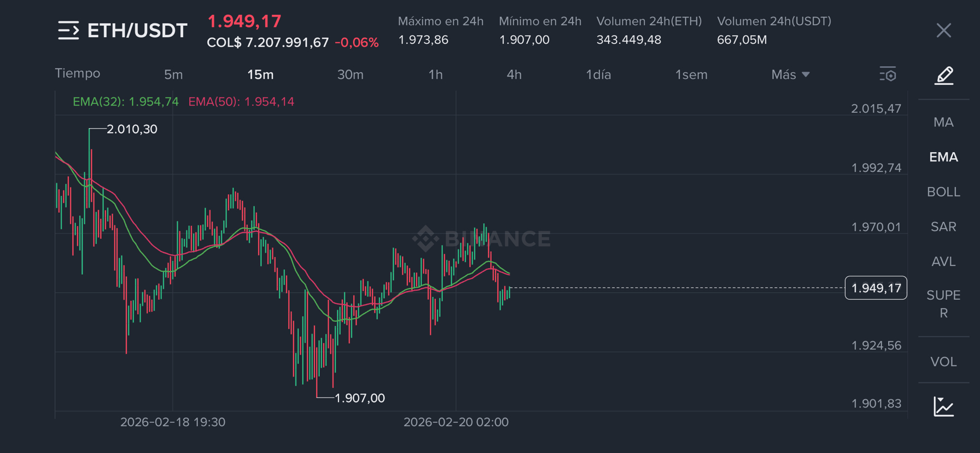Open the ETH/USDT pair list menu icon
Viewport: 980px width, 453px height.
(x=68, y=31)
